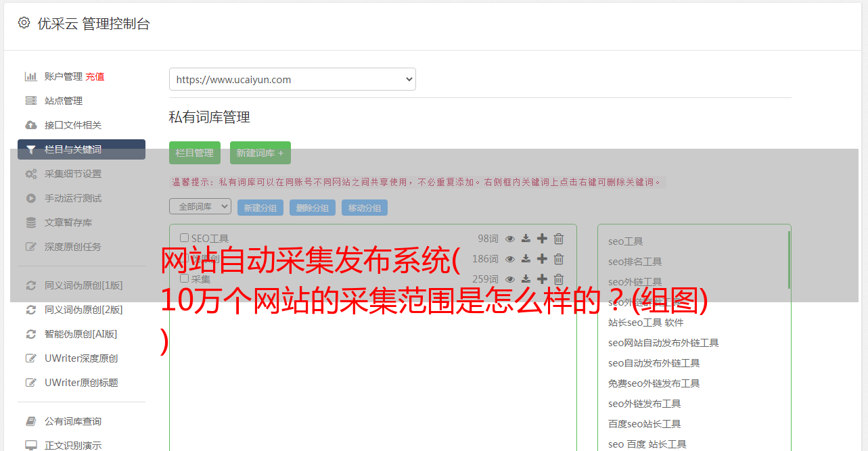
Task: Select the keyword "seo自动发布外链工具"
Action: [654, 363]
